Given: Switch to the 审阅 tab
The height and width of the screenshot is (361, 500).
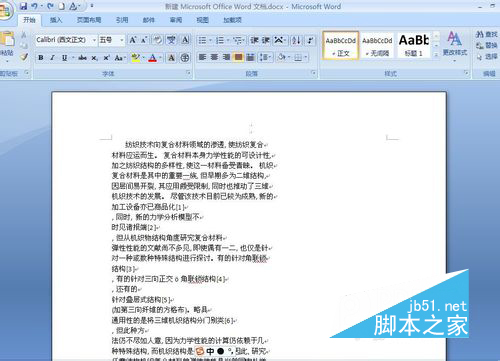Looking at the screenshot, I should (x=176, y=20).
